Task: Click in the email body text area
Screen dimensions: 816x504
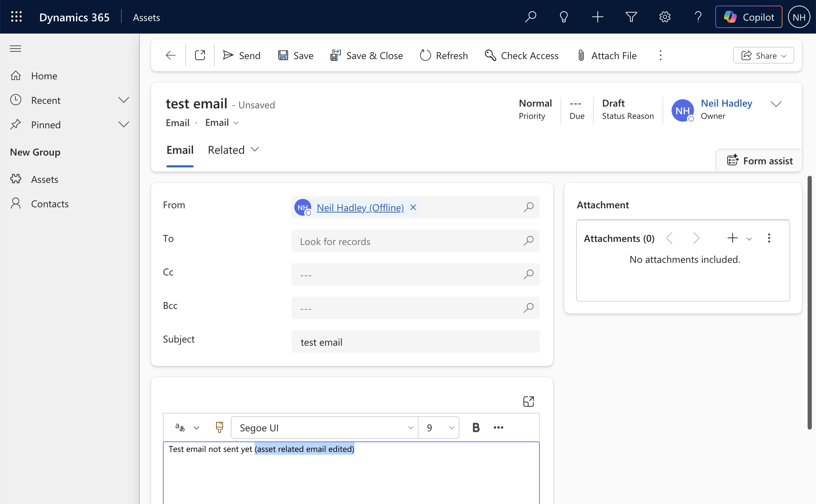Action: pos(351,473)
